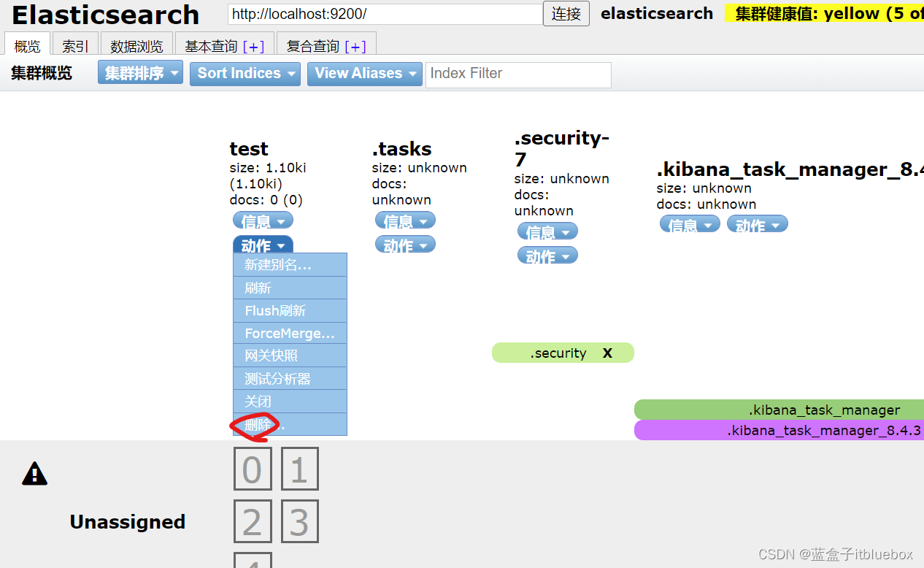Open 信息 dropdown for .tasks index

(x=405, y=220)
